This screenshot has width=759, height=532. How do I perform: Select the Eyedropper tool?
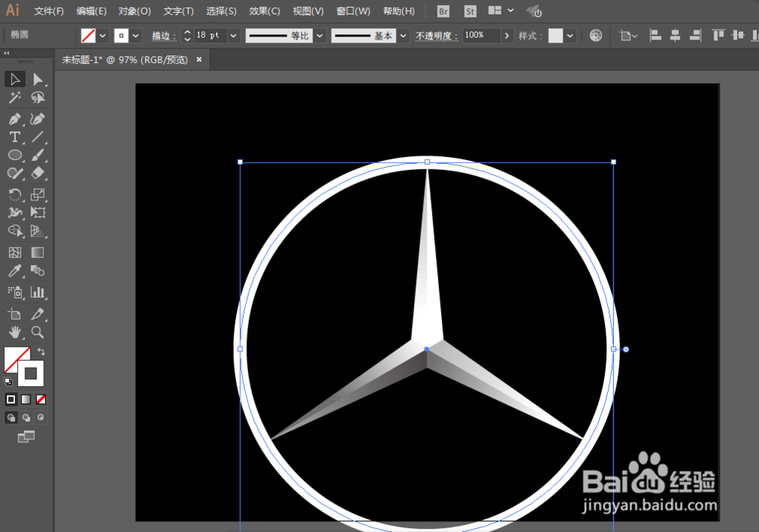tap(15, 271)
